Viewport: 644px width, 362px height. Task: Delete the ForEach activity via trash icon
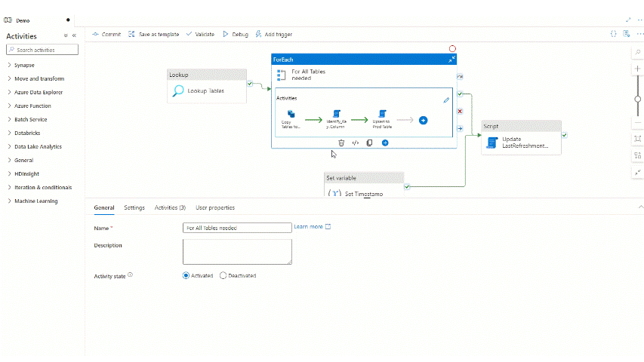point(341,143)
